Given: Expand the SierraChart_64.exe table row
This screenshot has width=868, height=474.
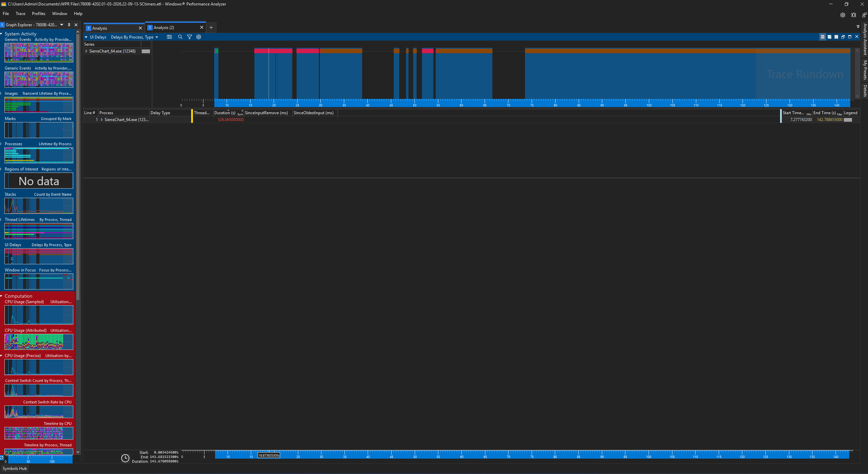Looking at the screenshot, I should point(102,120).
